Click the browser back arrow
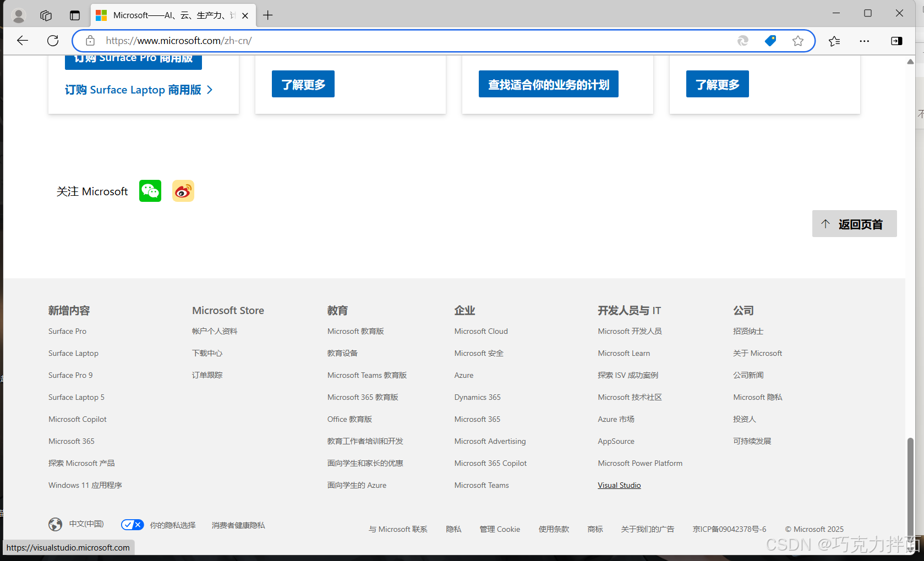 point(23,41)
